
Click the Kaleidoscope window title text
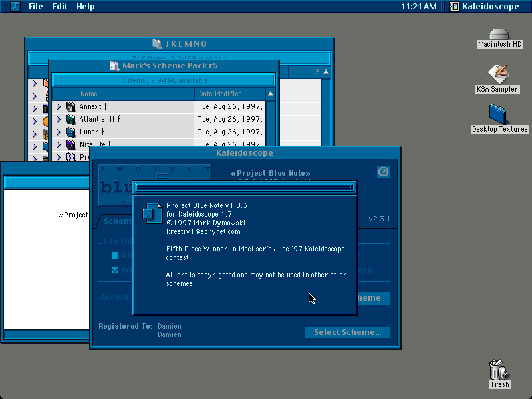click(x=245, y=153)
